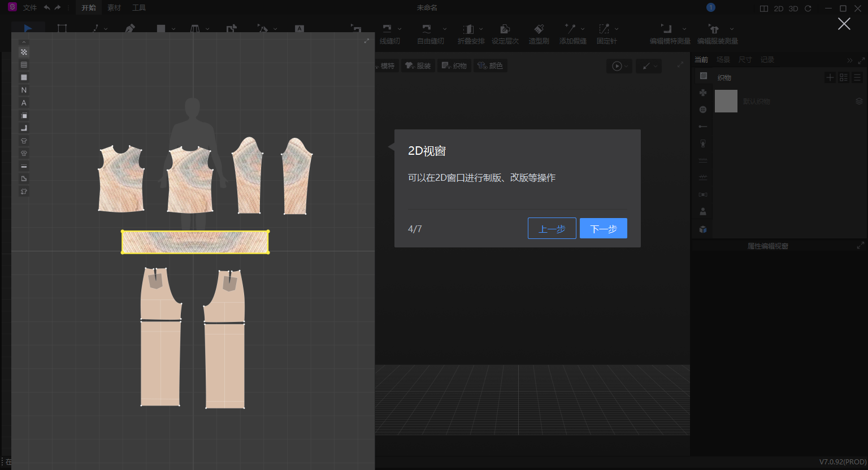Collapse the left toolbar via top chevron
Viewport: 868px width, 470px height.
pos(24,41)
